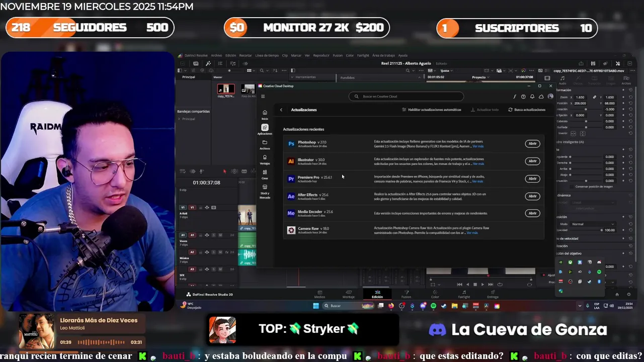Open account avatar in Creative Cloud
Screen dimensions: 644x362
[x=550, y=97]
